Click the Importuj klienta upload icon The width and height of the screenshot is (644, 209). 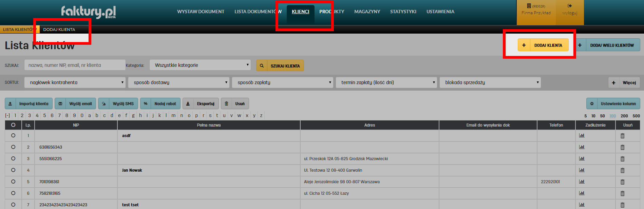10,104
